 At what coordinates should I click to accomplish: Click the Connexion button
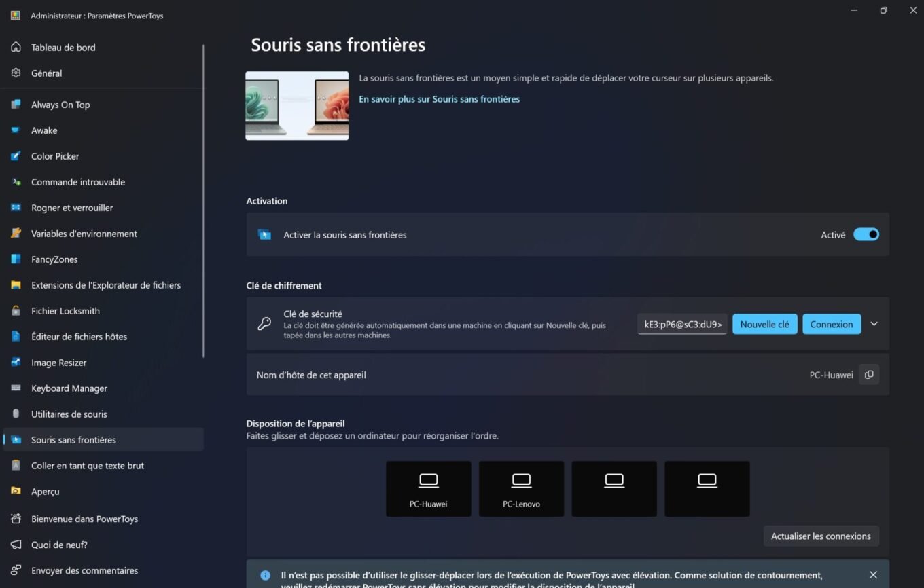(832, 324)
